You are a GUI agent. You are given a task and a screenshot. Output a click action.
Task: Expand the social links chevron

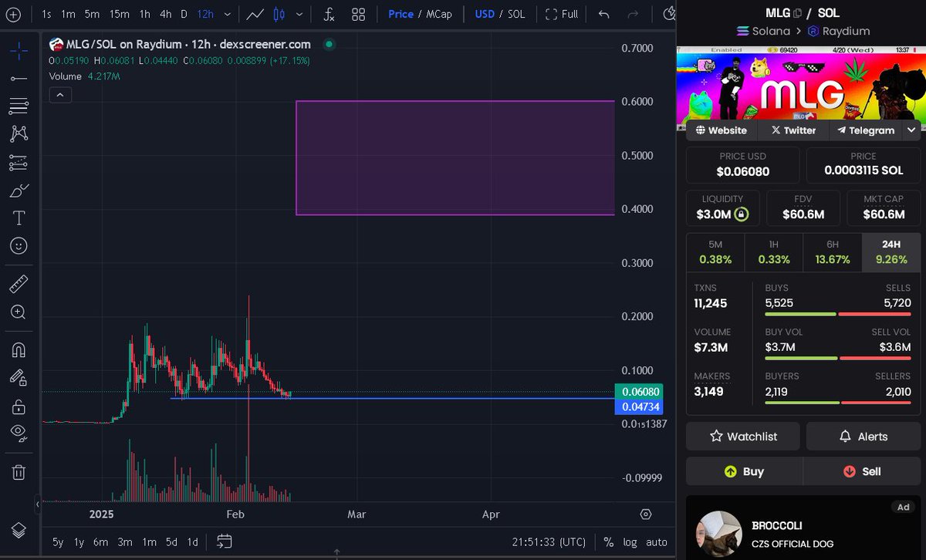point(912,130)
